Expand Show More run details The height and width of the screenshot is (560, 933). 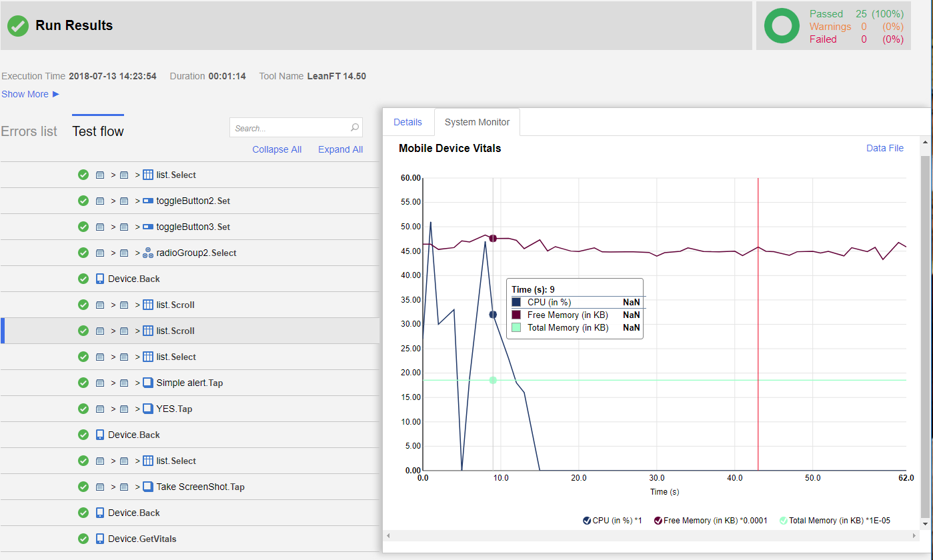pos(30,94)
